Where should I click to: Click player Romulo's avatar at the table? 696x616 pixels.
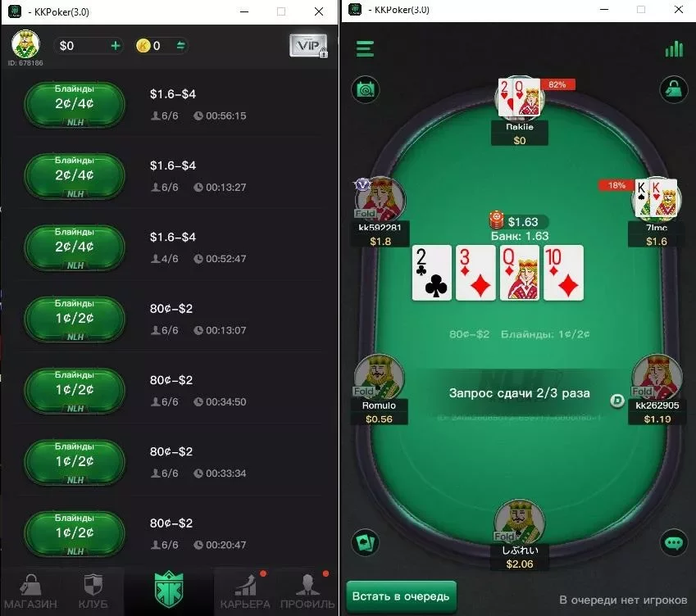[x=379, y=377]
